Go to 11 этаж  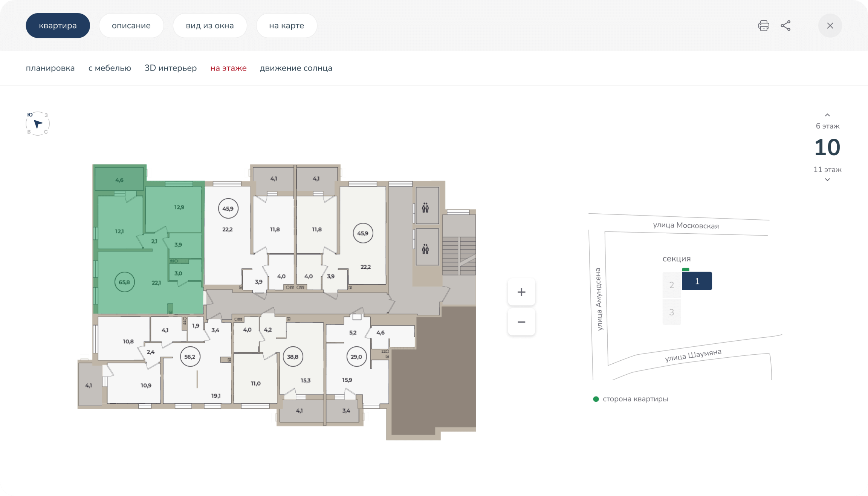coord(827,170)
